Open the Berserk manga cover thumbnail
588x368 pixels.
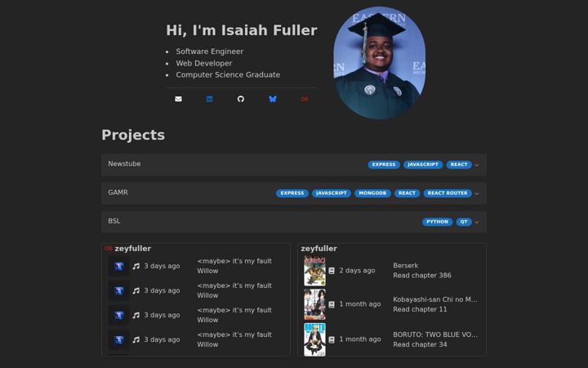[x=314, y=271]
